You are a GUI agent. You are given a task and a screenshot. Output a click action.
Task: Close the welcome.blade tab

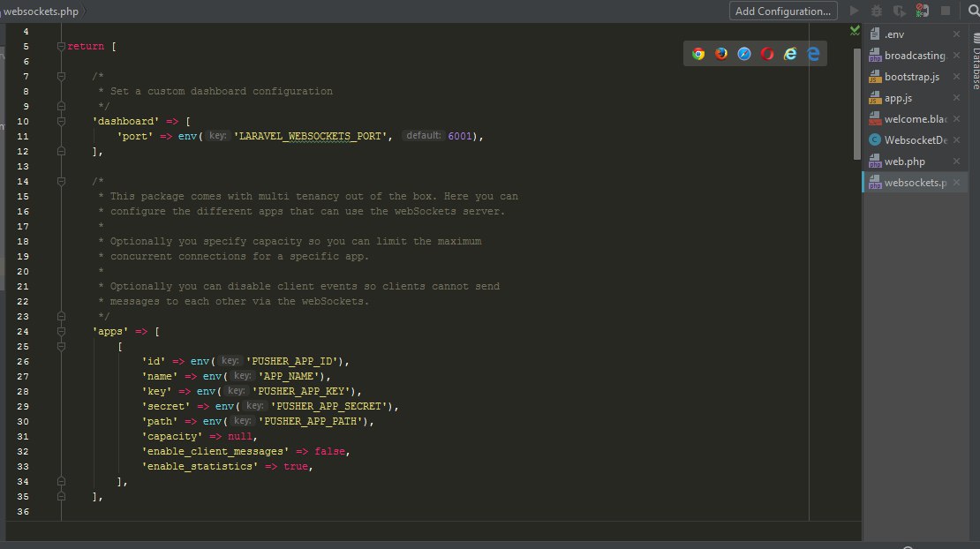click(x=956, y=119)
